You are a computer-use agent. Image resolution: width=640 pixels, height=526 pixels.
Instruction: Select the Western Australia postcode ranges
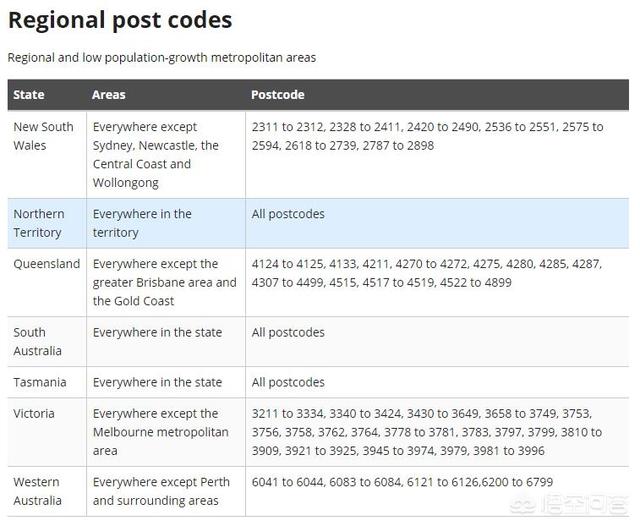coord(402,482)
